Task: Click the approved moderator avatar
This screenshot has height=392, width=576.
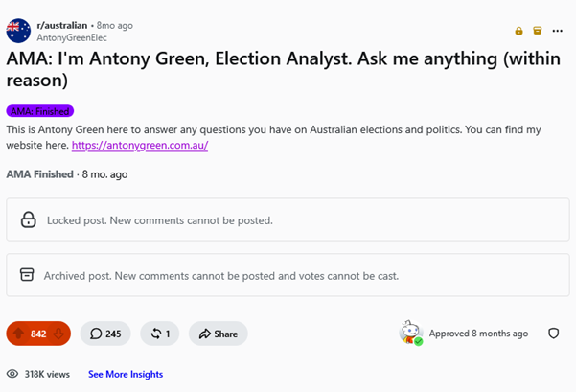Action: 411,333
